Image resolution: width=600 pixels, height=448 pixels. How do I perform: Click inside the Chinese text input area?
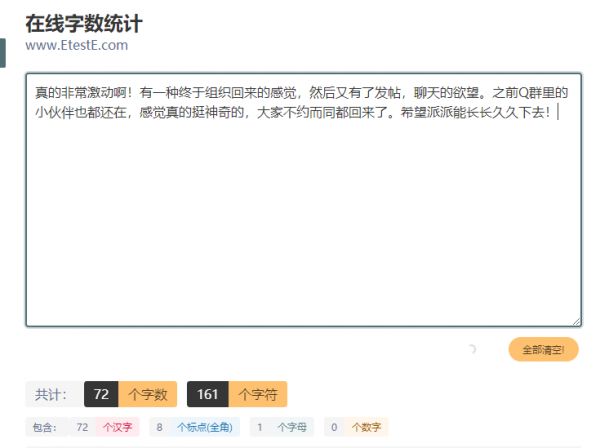[304, 200]
